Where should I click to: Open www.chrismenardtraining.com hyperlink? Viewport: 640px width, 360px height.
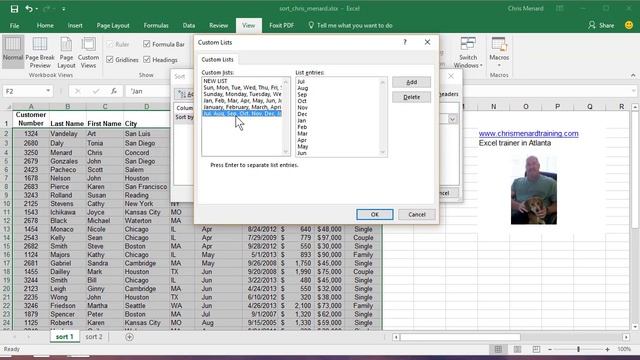pyautogui.click(x=529, y=133)
